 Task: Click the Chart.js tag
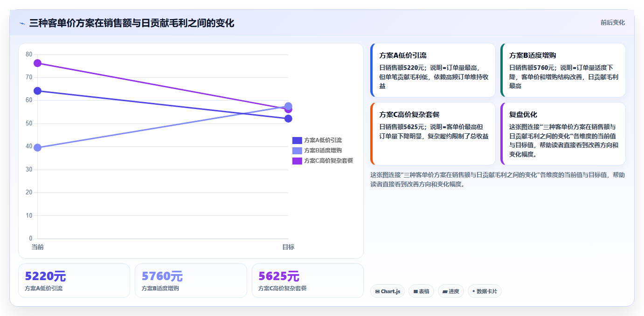click(388, 291)
